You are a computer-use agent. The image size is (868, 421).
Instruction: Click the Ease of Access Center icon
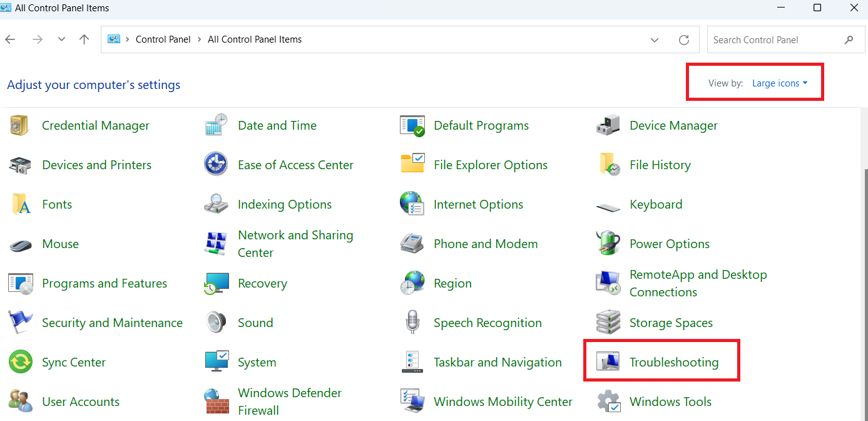[216, 165]
